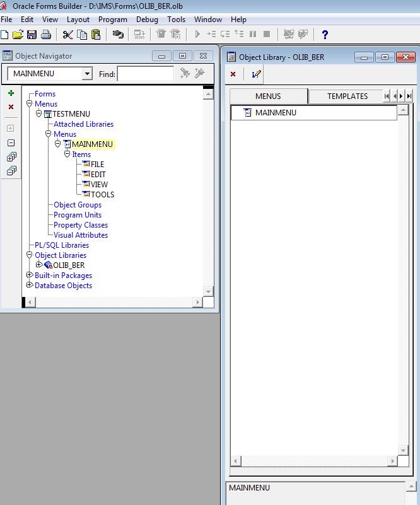Click the edit comment icon in Object Library

(256, 74)
